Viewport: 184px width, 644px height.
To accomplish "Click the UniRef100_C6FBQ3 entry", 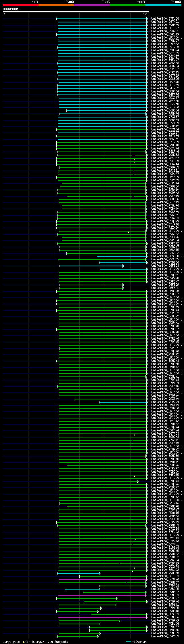I will pyautogui.click(x=165, y=266).
